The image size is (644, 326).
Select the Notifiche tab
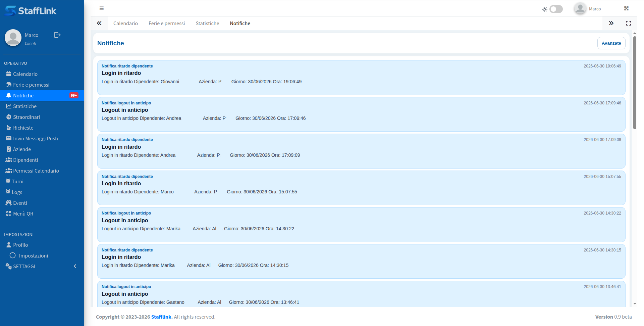240,23
